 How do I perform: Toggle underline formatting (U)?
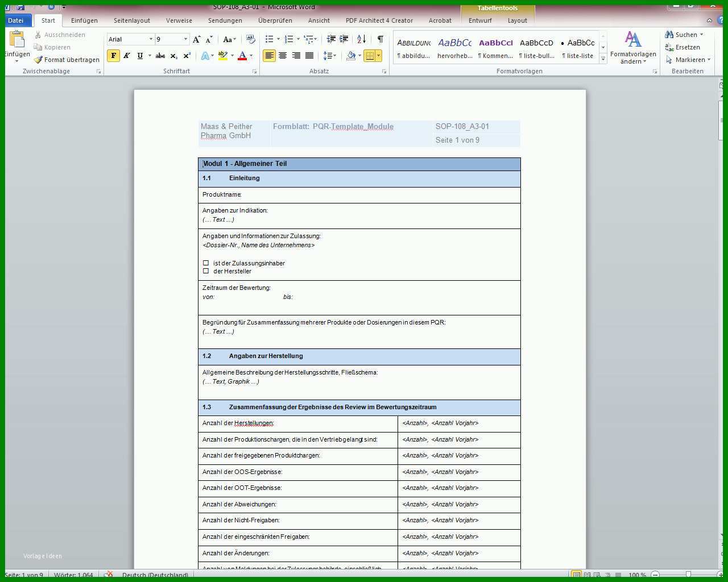(x=140, y=55)
